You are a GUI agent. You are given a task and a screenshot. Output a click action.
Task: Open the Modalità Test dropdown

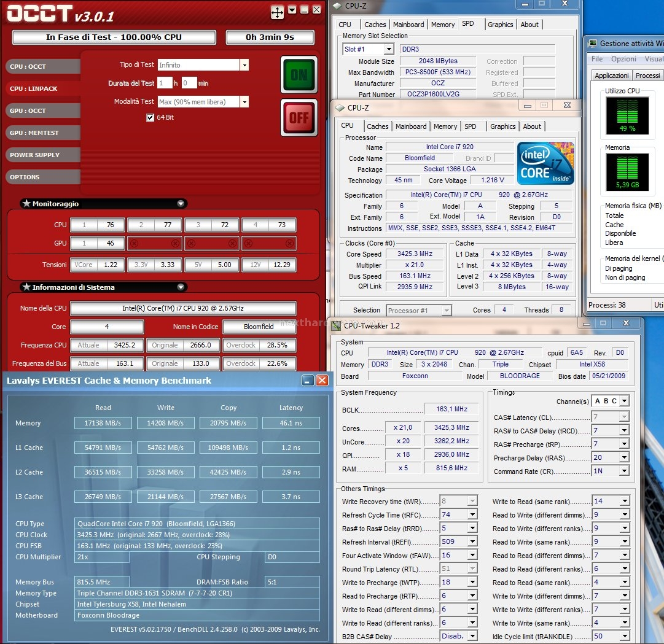(x=244, y=101)
